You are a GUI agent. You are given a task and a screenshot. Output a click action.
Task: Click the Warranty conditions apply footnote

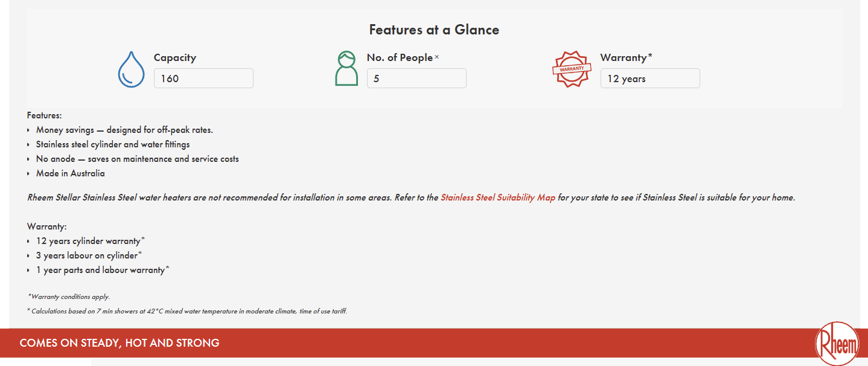69,297
